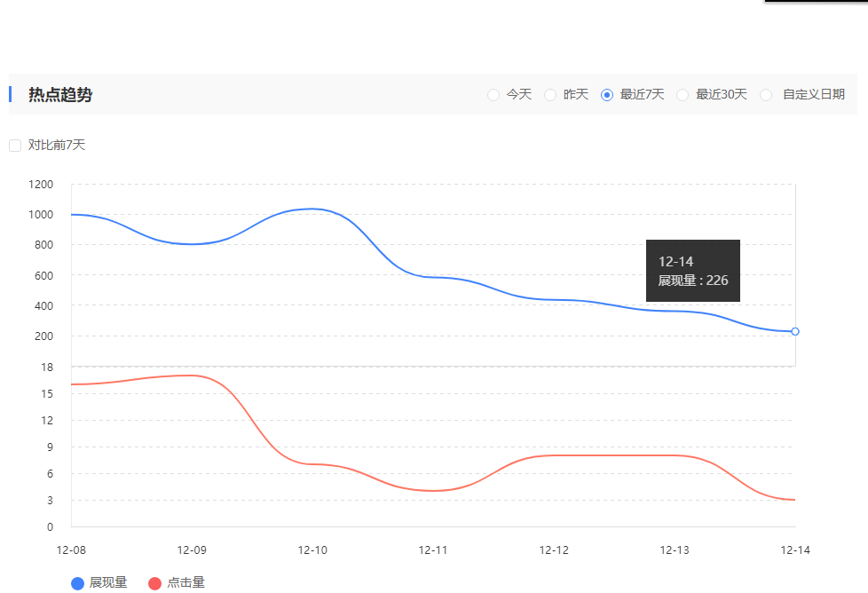Click the 12-08 x-axis label
This screenshot has height=593, width=868.
pos(71,550)
